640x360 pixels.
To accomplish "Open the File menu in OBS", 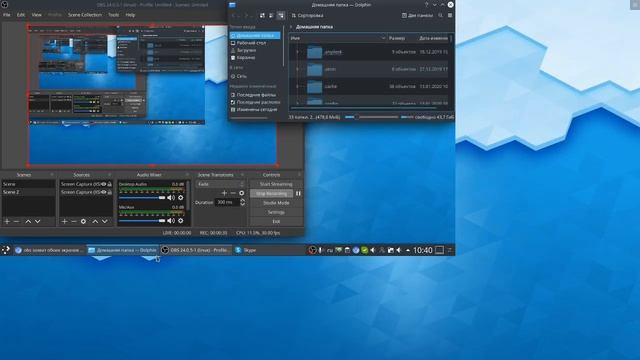I will tap(7, 15).
